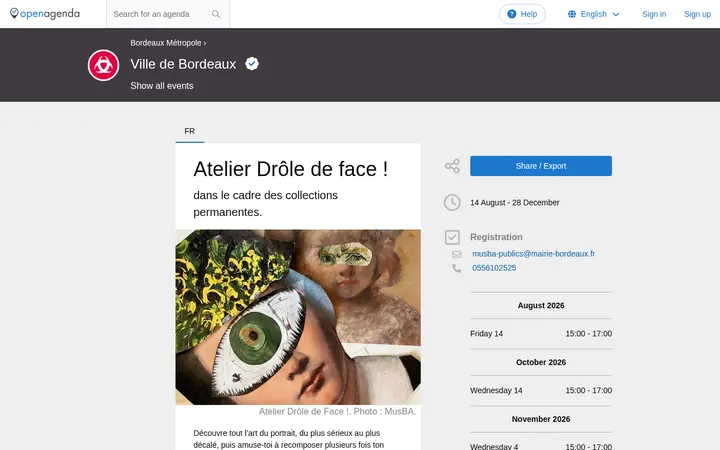
Task: Open the Help button
Action: (x=522, y=14)
